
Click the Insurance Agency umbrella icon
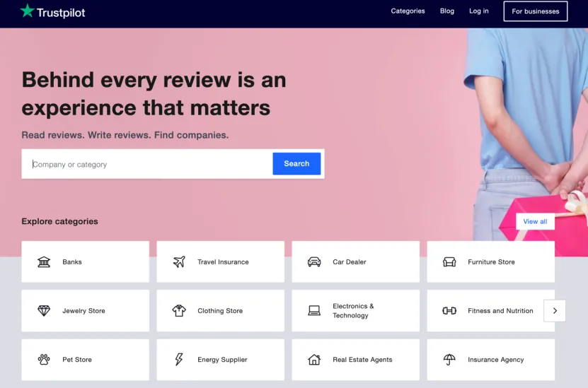tap(449, 360)
